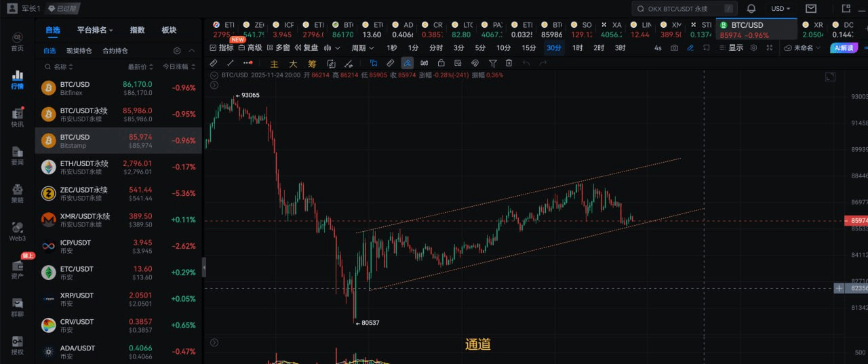Image resolution: width=868 pixels, height=364 pixels.
Task: Open the 要闻 headlines sidebar icon
Action: click(17, 155)
